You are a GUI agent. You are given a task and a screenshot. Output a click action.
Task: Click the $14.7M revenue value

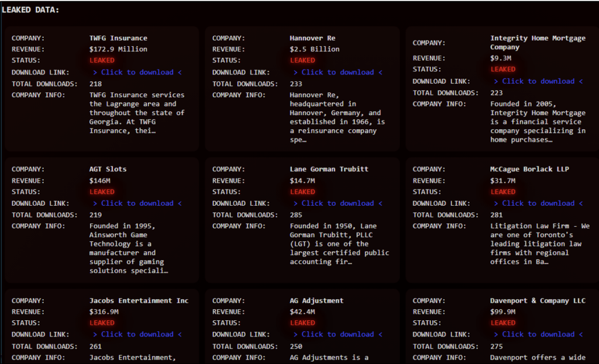[x=302, y=181]
